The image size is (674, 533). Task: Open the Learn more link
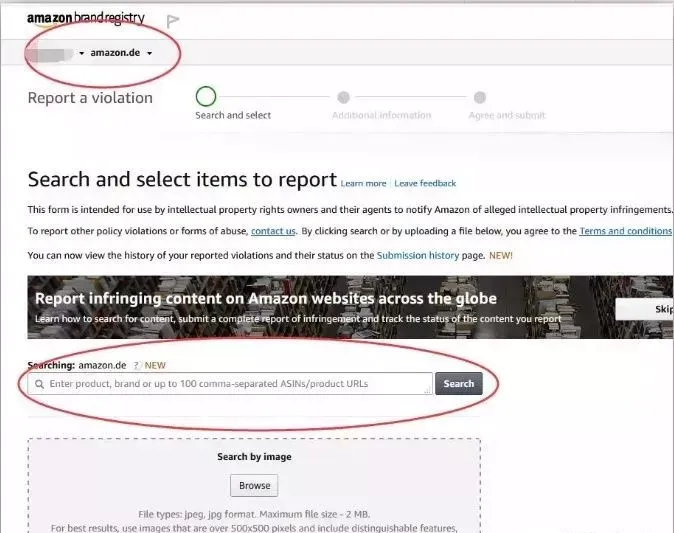[x=363, y=184]
